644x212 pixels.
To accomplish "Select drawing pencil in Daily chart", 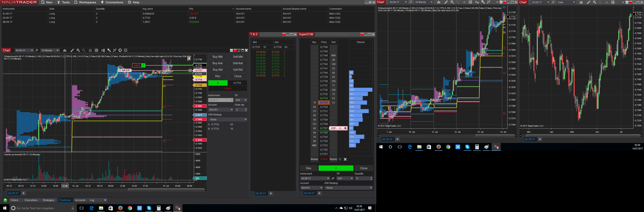I will tap(589, 2).
